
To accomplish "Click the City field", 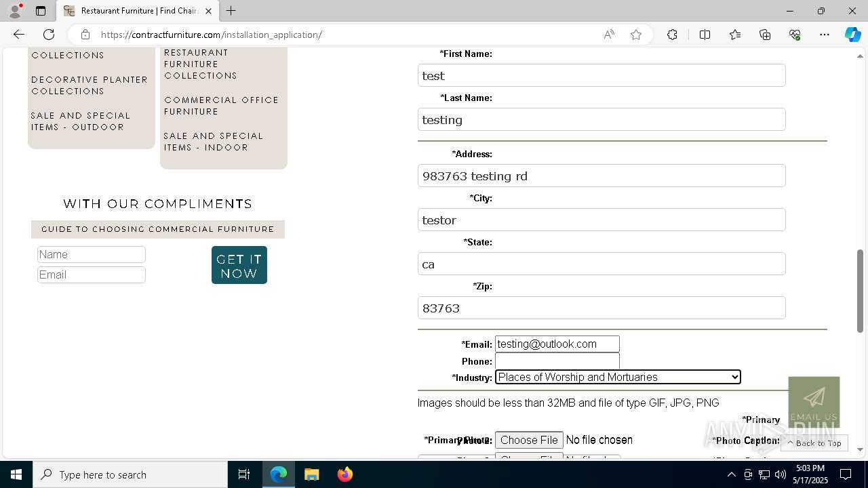I will [601, 220].
